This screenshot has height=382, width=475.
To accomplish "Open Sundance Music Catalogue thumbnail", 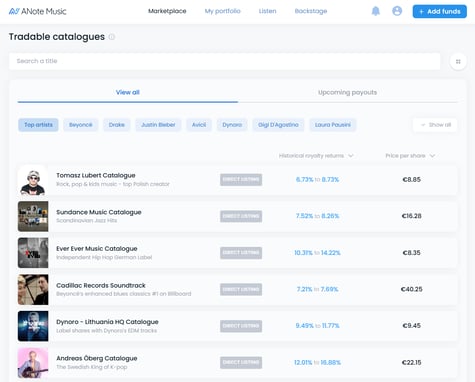I will coord(33,216).
